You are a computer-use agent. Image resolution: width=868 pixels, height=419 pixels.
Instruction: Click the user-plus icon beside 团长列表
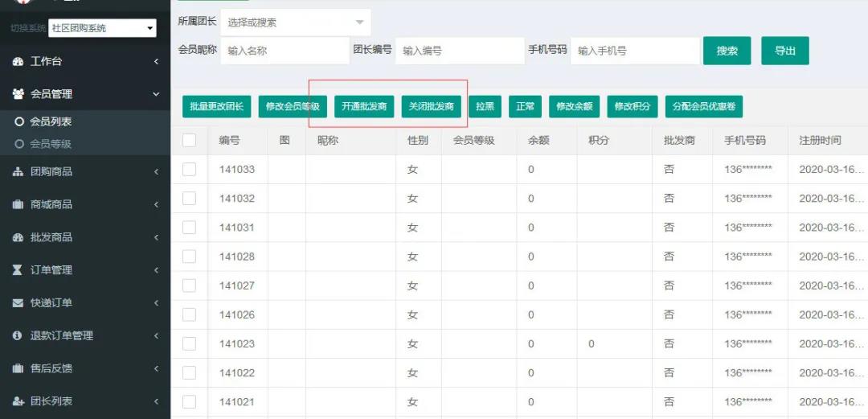pyautogui.click(x=18, y=402)
